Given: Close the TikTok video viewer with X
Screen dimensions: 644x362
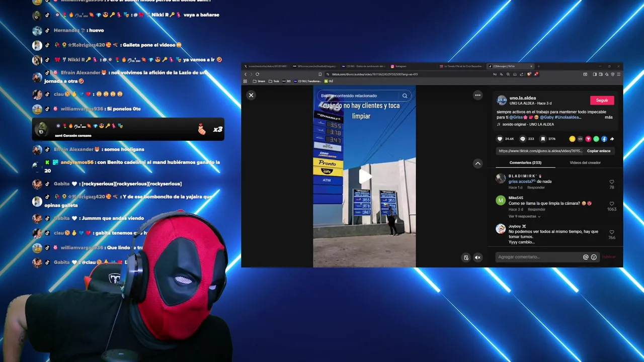Looking at the screenshot, I should point(251,95).
